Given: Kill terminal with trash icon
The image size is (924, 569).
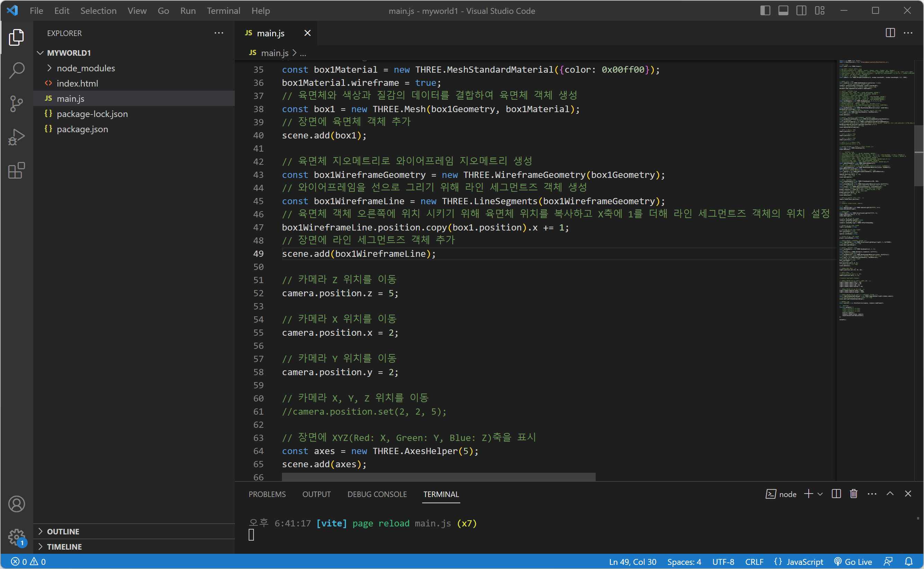Looking at the screenshot, I should pos(854,494).
